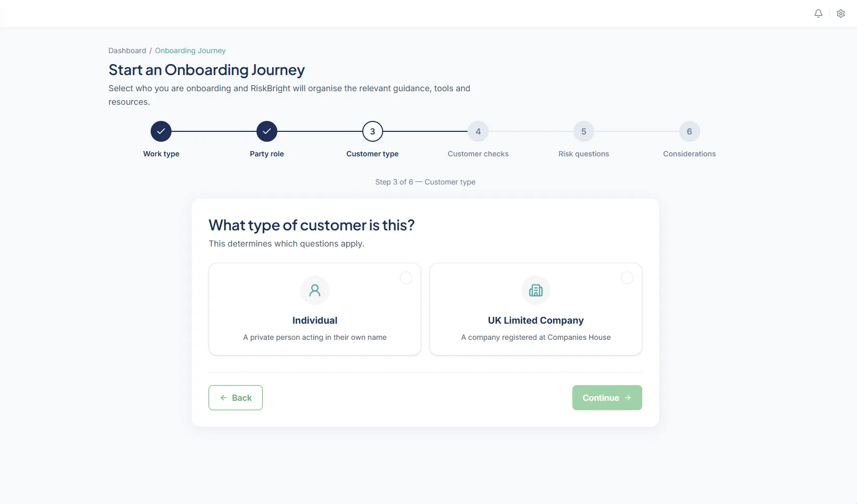Click 'What type of customer is this?' heading
The image size is (857, 504).
pyautogui.click(x=312, y=225)
